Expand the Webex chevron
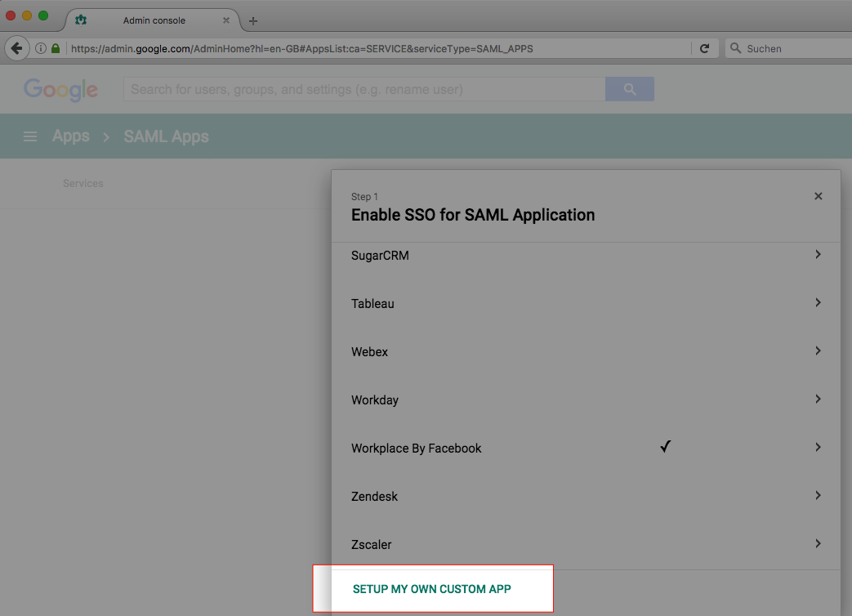The image size is (852, 616). pos(818,351)
